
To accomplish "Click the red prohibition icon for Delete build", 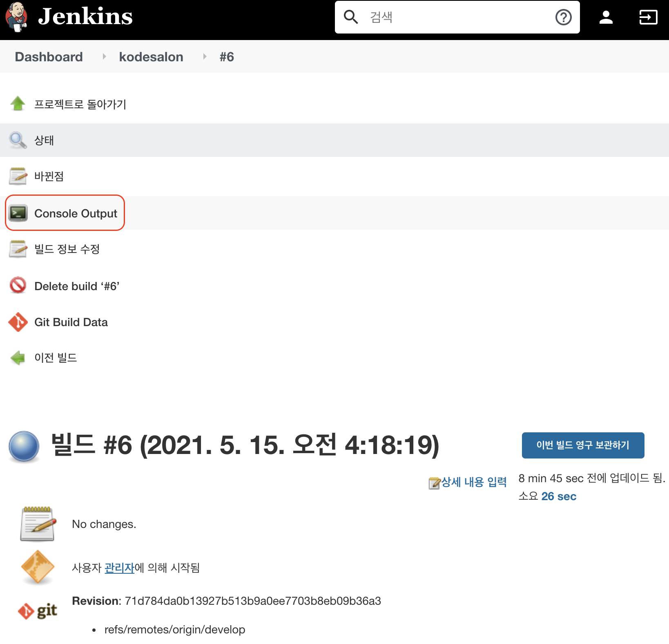I will point(18,285).
